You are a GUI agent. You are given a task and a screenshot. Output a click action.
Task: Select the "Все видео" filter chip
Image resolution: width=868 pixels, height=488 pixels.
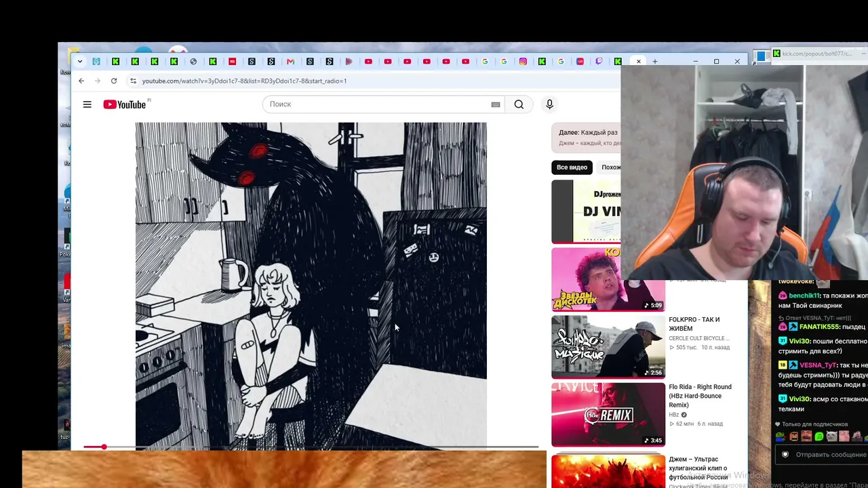(x=572, y=167)
